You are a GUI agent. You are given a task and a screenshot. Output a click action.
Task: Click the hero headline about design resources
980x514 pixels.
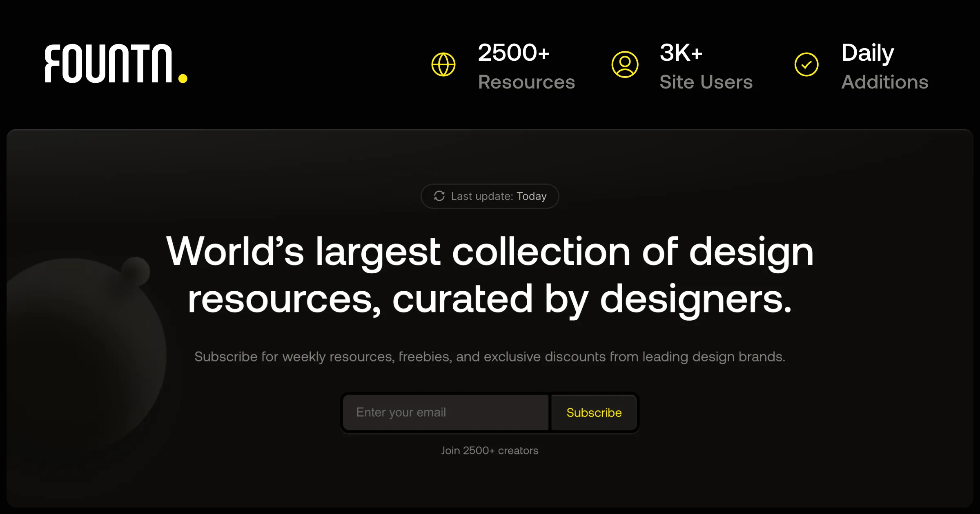pyautogui.click(x=490, y=275)
